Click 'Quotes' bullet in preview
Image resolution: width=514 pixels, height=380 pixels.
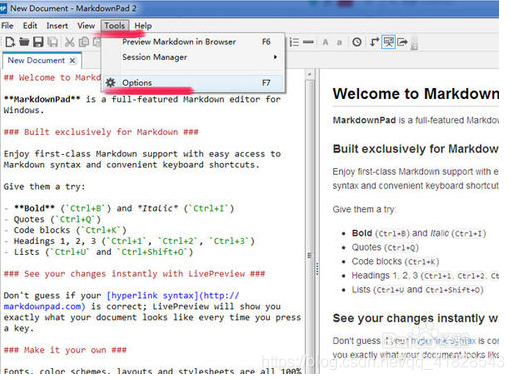coord(385,247)
